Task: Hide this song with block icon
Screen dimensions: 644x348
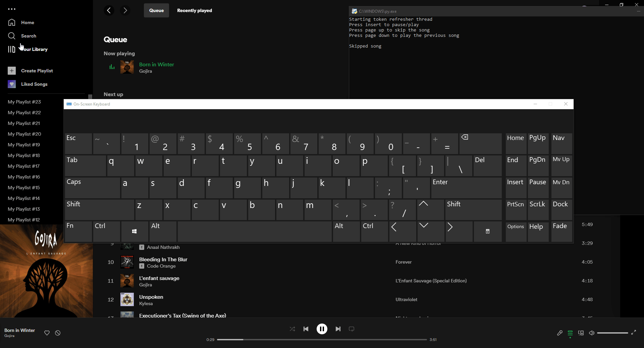Action: click(x=58, y=333)
